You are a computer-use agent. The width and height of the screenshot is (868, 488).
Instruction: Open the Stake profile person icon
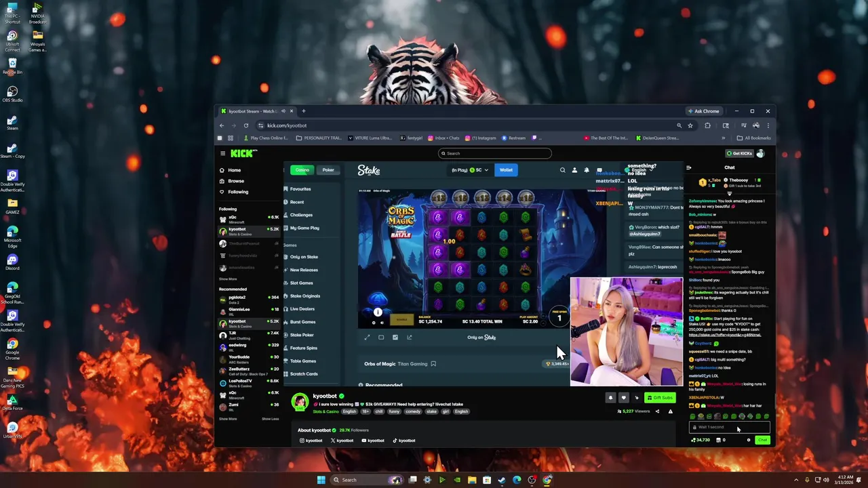click(x=574, y=170)
